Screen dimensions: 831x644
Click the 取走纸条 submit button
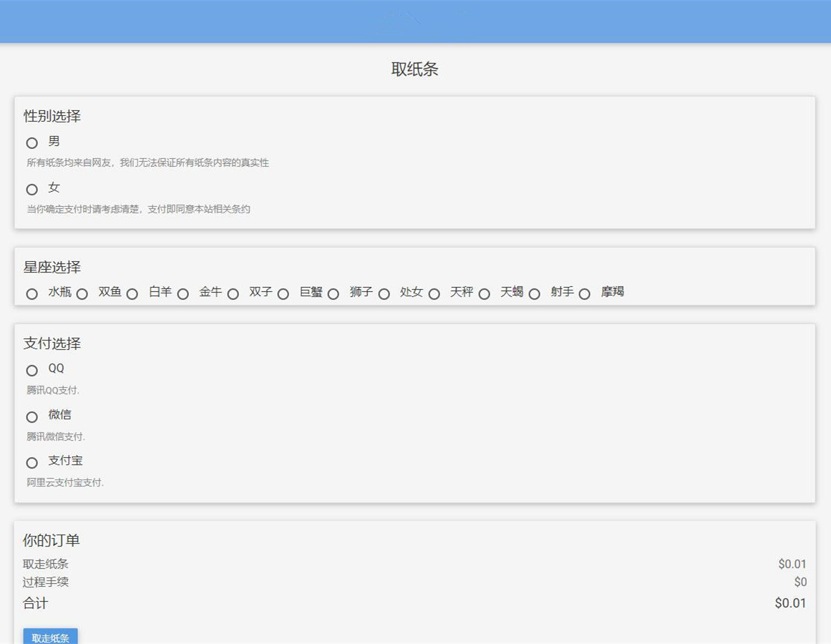[50, 637]
